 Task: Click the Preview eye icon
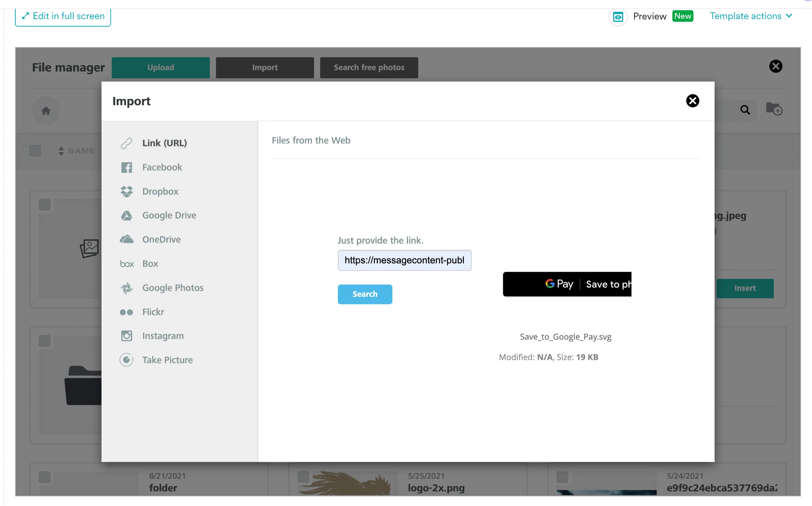point(618,16)
